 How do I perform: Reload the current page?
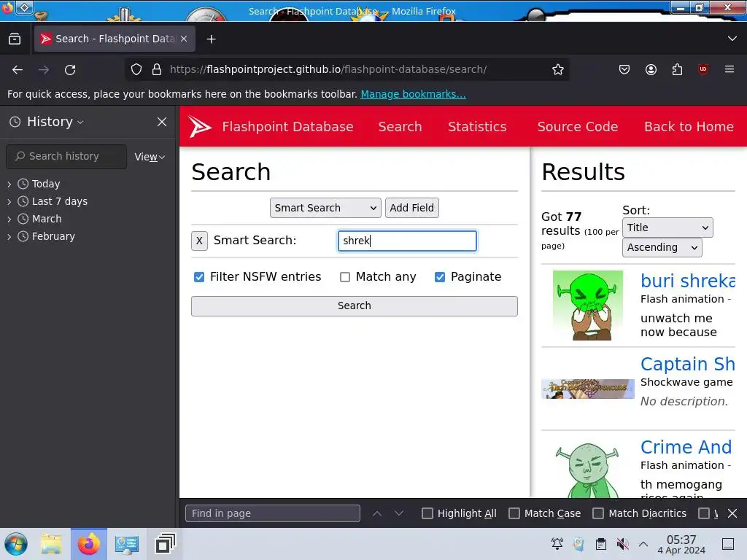(70, 70)
